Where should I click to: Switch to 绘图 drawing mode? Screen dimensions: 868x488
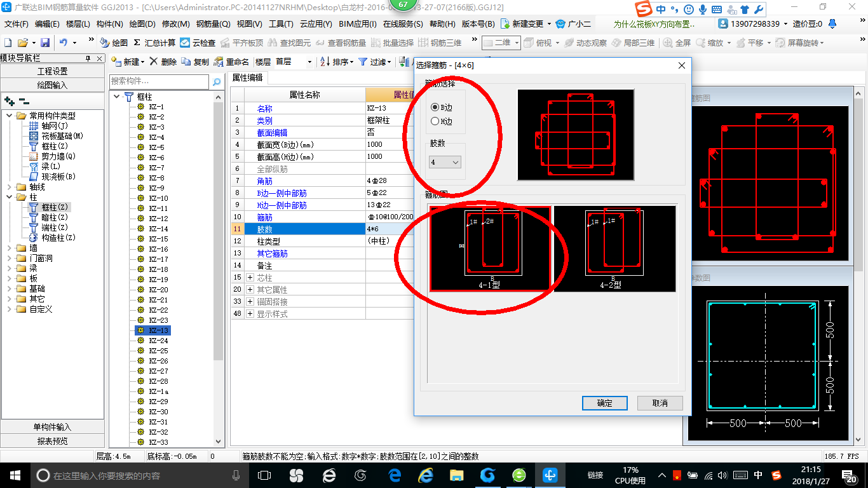(114, 43)
